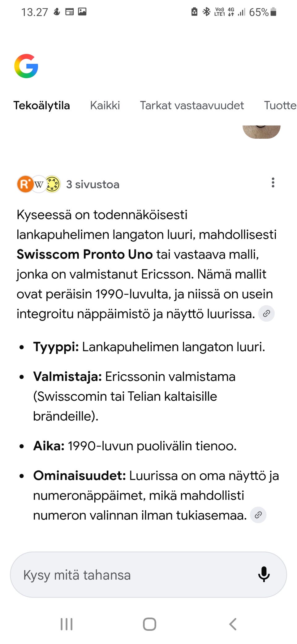This screenshot has height=644, width=297.
Task: Select the Tekoälytila tab
Action: point(42,105)
